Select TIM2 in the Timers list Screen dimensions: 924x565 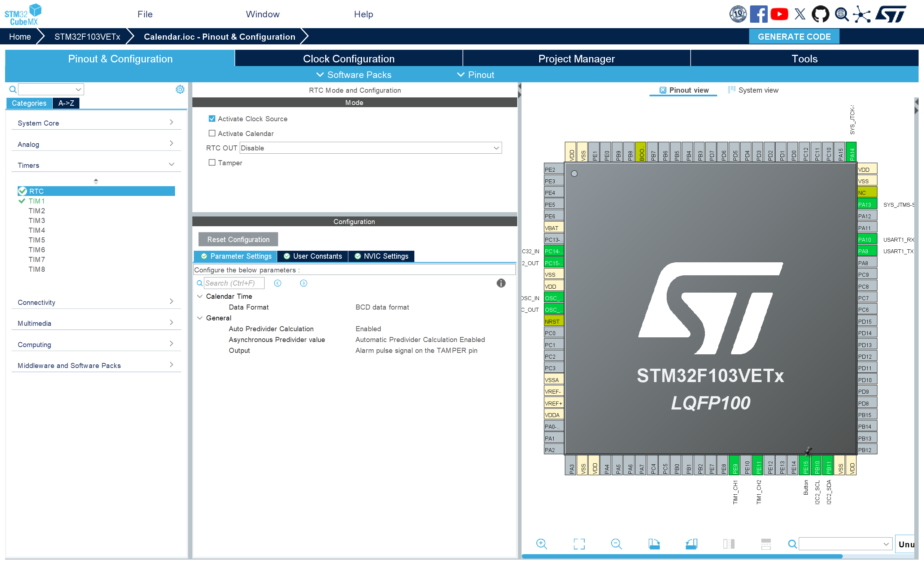click(37, 211)
